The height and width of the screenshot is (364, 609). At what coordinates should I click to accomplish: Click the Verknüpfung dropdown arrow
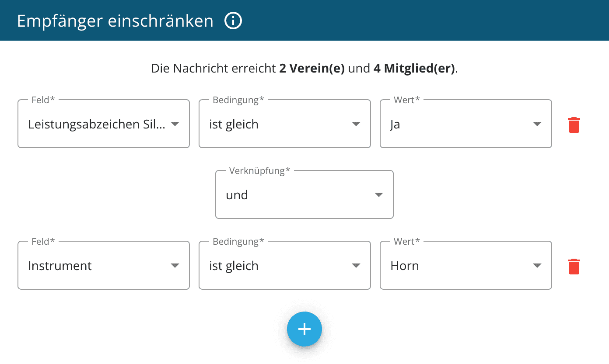coord(379,195)
